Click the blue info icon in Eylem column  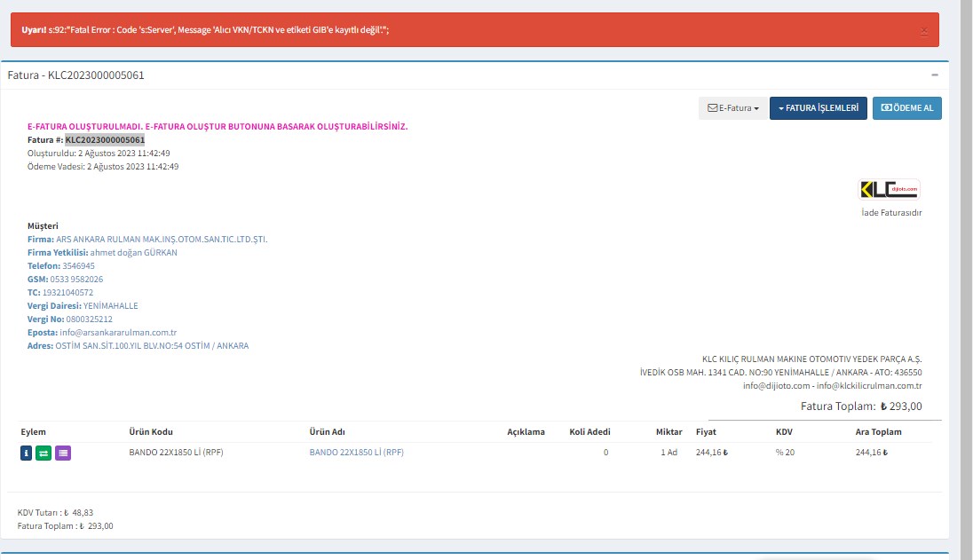click(26, 453)
